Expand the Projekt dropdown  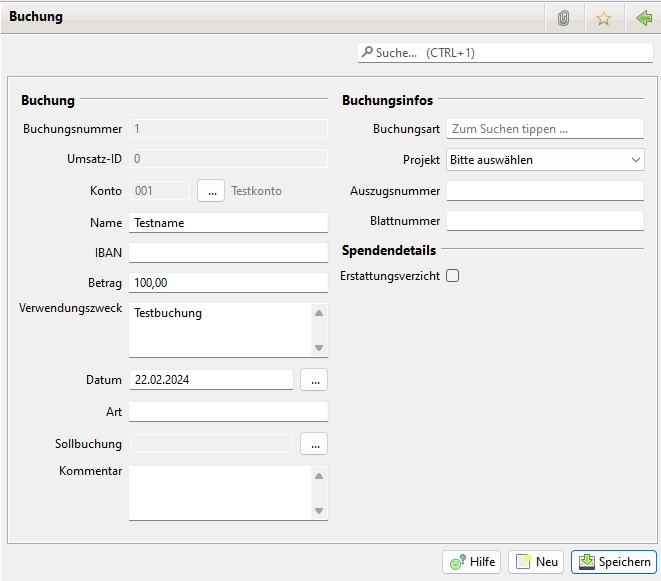pyautogui.click(x=545, y=160)
